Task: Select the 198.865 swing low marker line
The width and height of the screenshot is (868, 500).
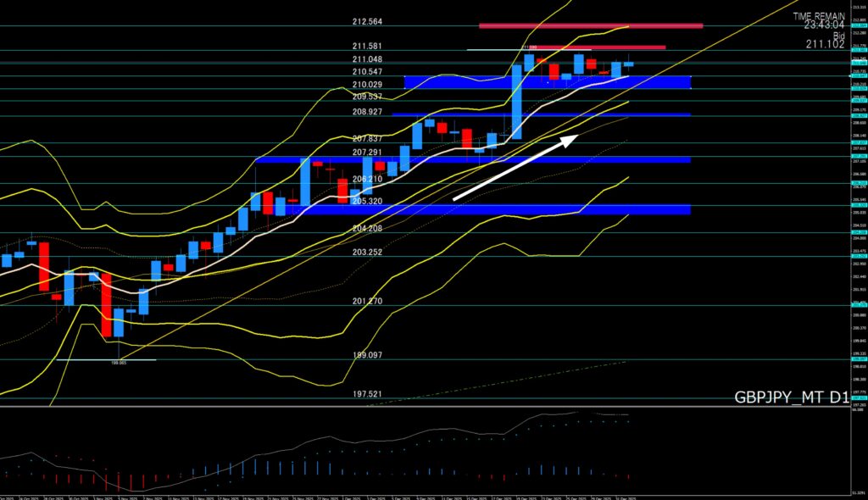Action: coord(106,359)
